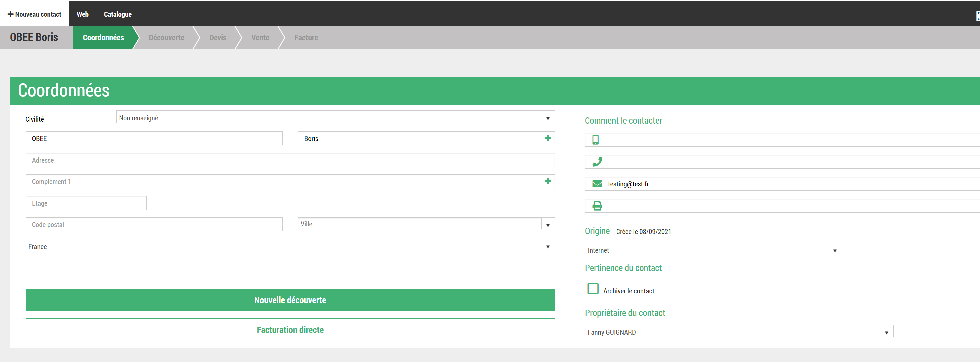The image size is (980, 362).
Task: Click the fax printer icon
Action: click(x=597, y=206)
